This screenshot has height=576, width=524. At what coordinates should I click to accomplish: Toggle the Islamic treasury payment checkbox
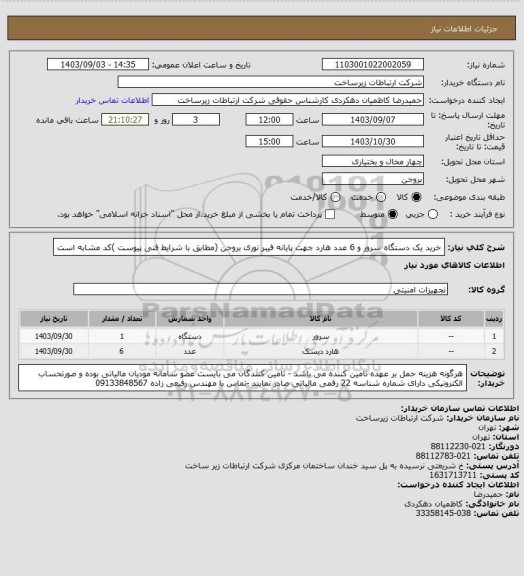point(330,214)
